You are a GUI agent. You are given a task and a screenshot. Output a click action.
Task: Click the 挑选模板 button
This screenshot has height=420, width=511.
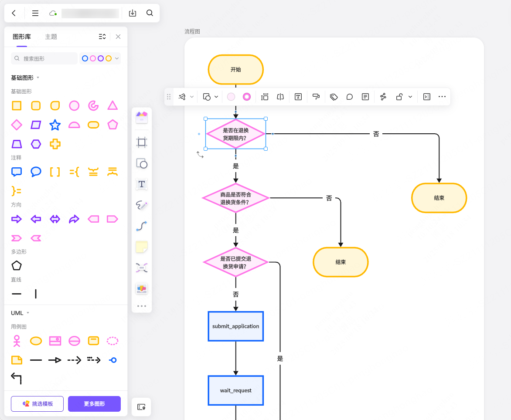[x=37, y=404]
